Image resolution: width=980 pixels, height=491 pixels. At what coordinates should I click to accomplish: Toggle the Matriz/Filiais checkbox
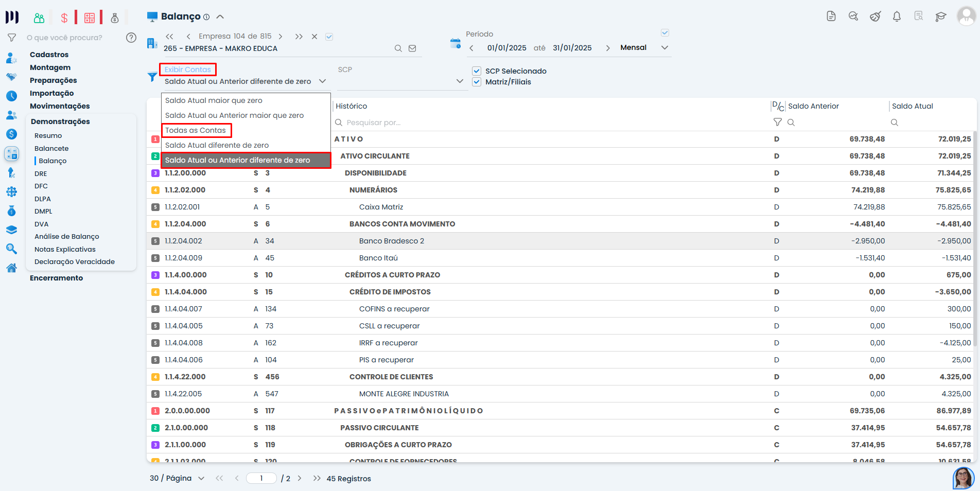point(477,82)
